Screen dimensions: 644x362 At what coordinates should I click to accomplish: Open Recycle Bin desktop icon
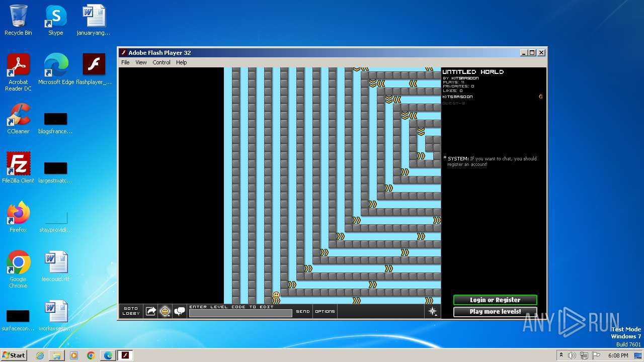pos(18,21)
